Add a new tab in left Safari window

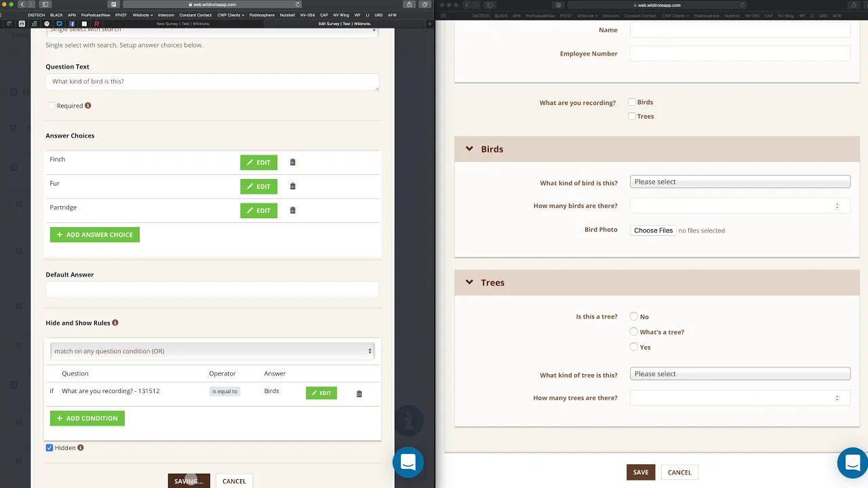[430, 24]
